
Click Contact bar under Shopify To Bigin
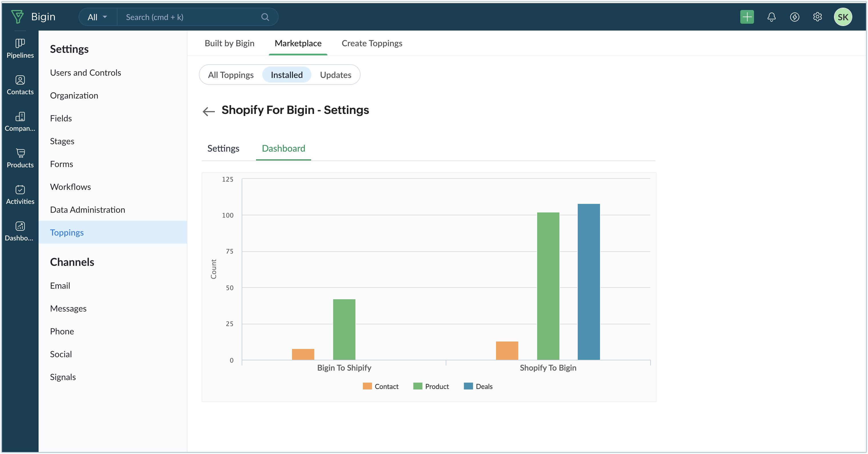(x=507, y=351)
